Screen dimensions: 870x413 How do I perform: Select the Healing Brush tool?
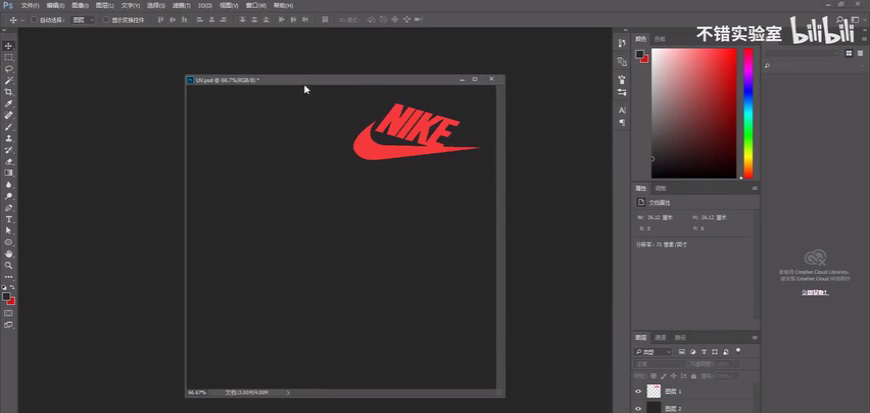coord(9,115)
